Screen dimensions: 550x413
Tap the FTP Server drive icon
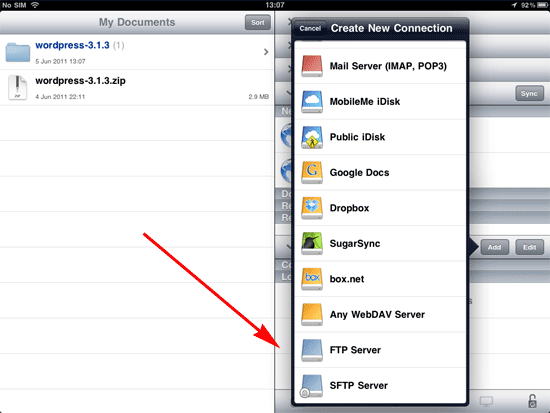coord(312,350)
